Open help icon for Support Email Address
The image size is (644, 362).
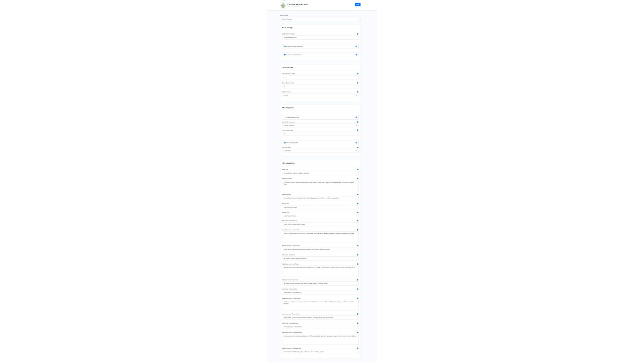(358, 34)
